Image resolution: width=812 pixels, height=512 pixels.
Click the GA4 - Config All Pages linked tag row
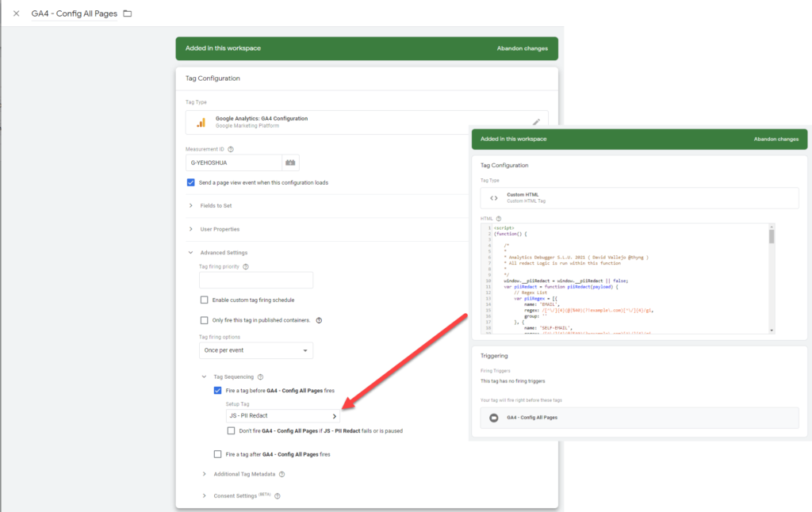(x=640, y=418)
